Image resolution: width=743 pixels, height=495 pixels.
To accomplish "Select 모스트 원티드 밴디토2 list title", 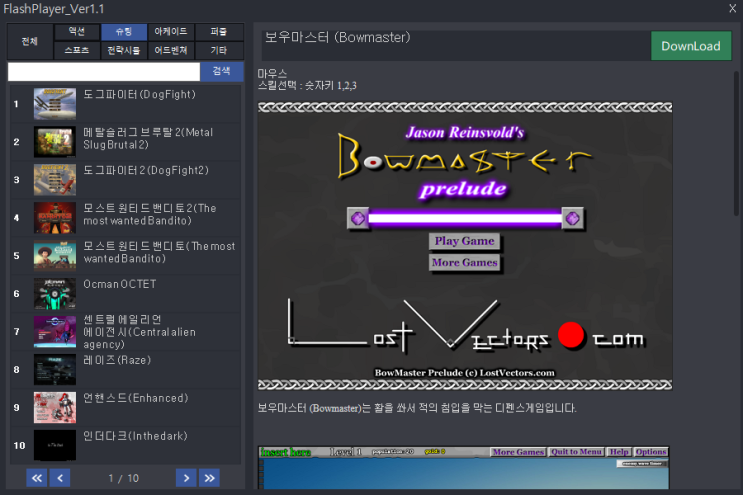I will [x=150, y=214].
